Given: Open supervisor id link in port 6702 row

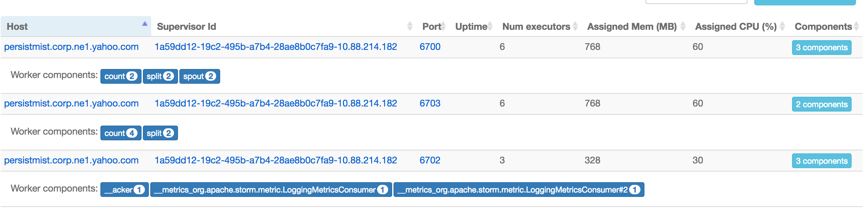Looking at the screenshot, I should point(276,160).
